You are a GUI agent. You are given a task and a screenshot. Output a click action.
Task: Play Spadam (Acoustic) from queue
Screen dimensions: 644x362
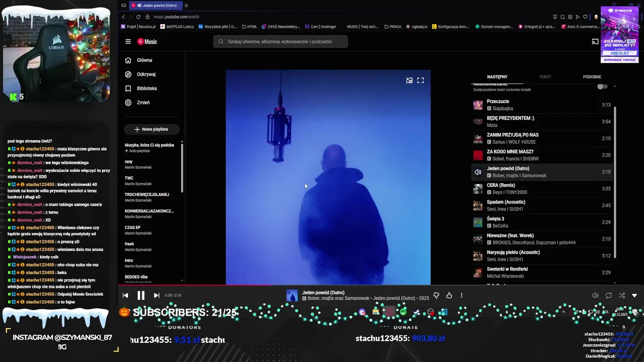tap(542, 206)
